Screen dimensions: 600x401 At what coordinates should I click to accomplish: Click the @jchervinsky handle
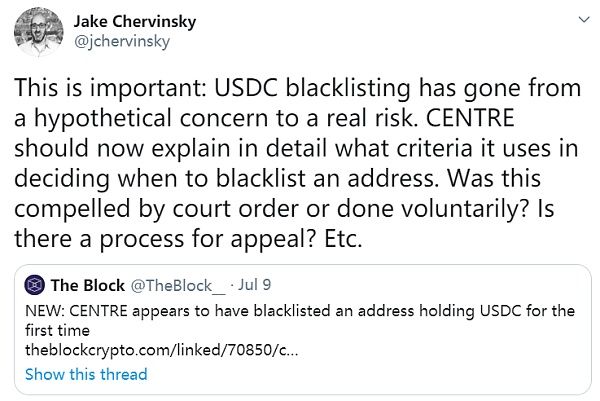(x=125, y=44)
